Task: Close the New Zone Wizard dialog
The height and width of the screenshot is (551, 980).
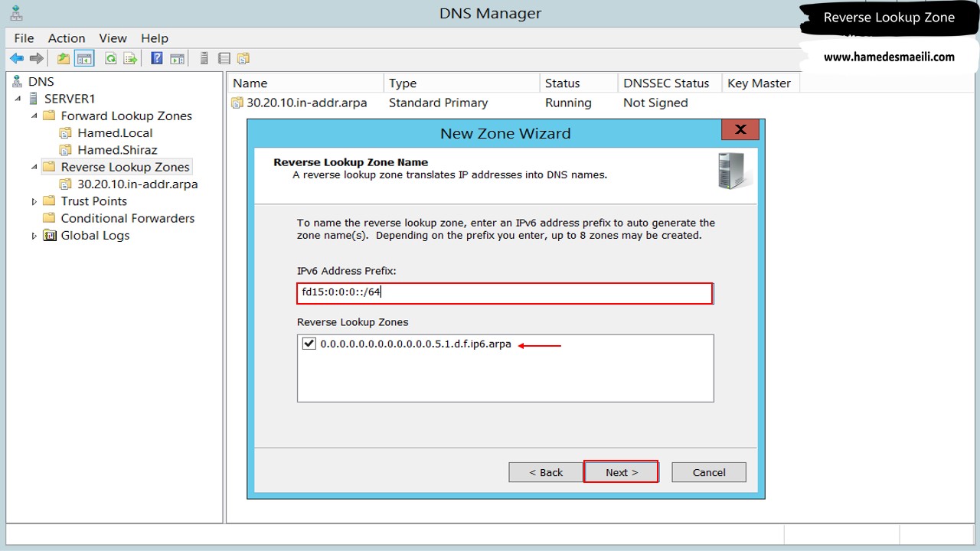Action: click(x=740, y=129)
